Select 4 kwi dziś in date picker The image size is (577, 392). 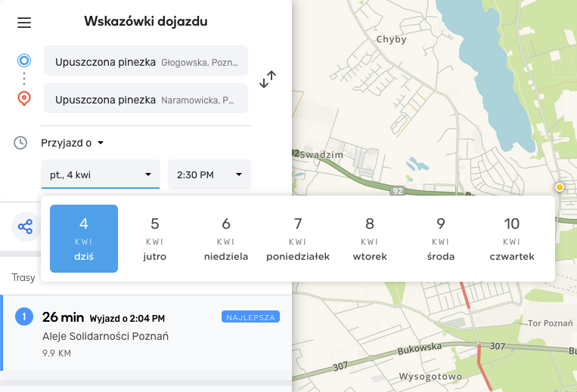[x=84, y=239]
